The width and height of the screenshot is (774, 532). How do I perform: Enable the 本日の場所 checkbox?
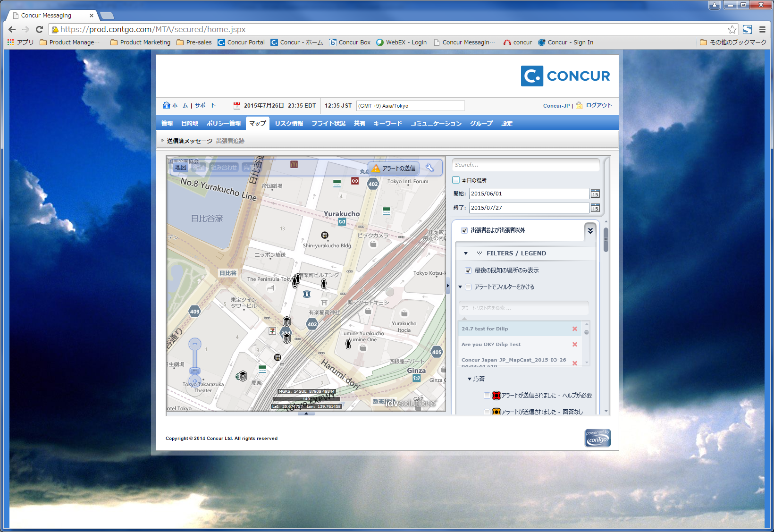click(456, 180)
